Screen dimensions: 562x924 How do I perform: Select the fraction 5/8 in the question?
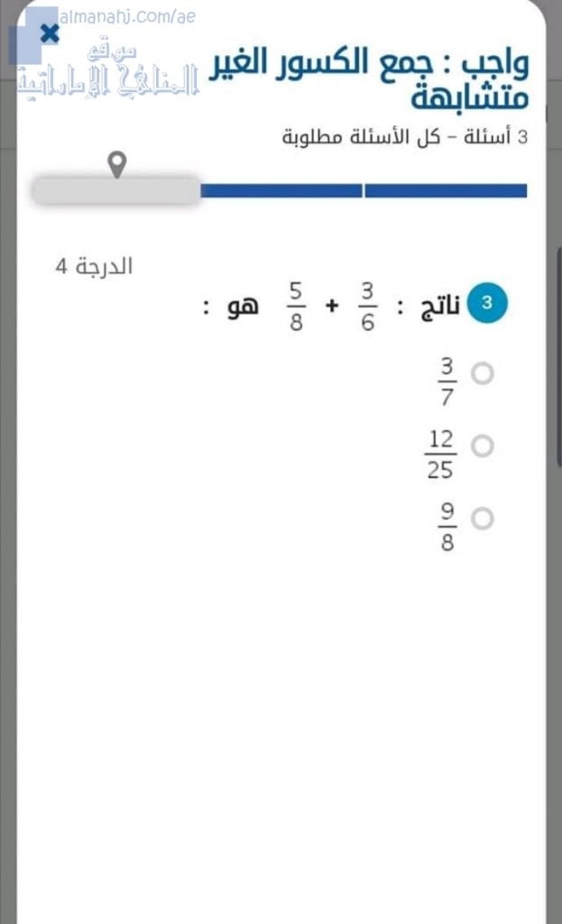(x=294, y=304)
